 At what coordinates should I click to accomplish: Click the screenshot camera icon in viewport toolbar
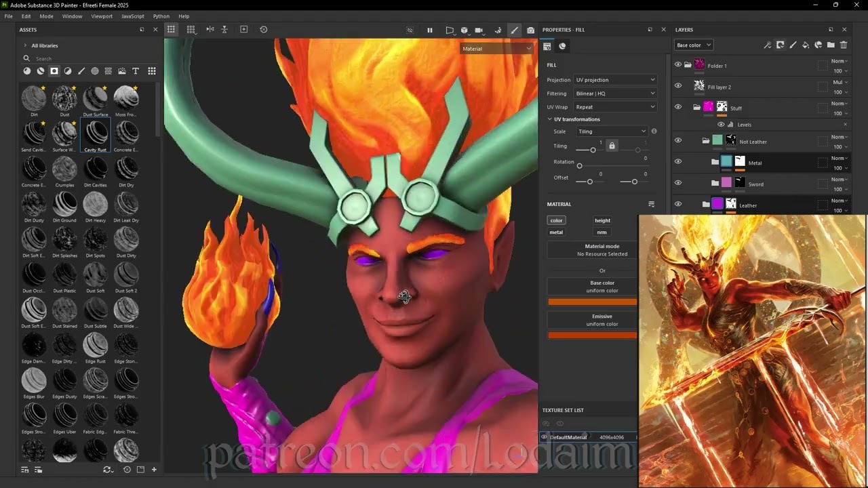530,30
